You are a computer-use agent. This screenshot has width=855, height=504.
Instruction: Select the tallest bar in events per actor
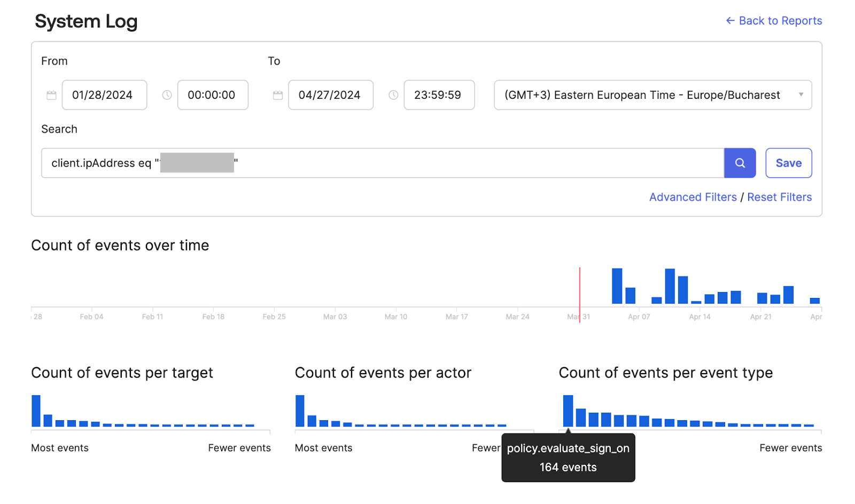click(300, 411)
